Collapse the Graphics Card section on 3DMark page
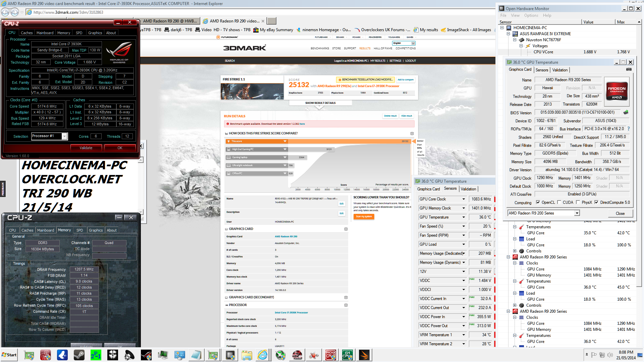Screen dimensions: 644x362 tap(346, 229)
